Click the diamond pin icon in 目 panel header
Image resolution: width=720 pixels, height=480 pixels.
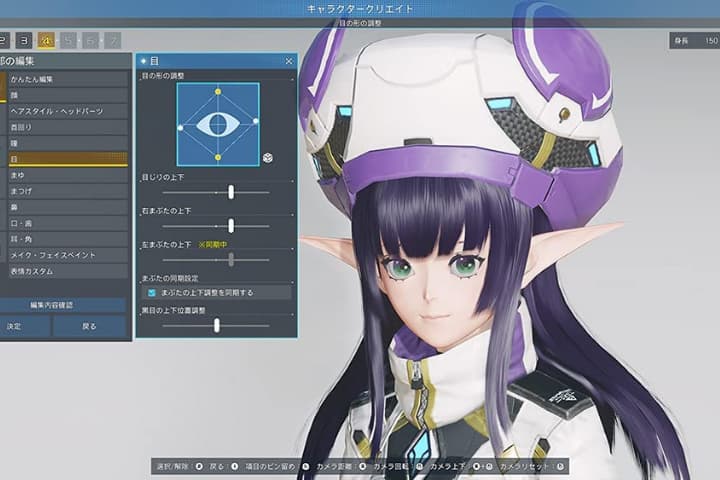coord(143,61)
